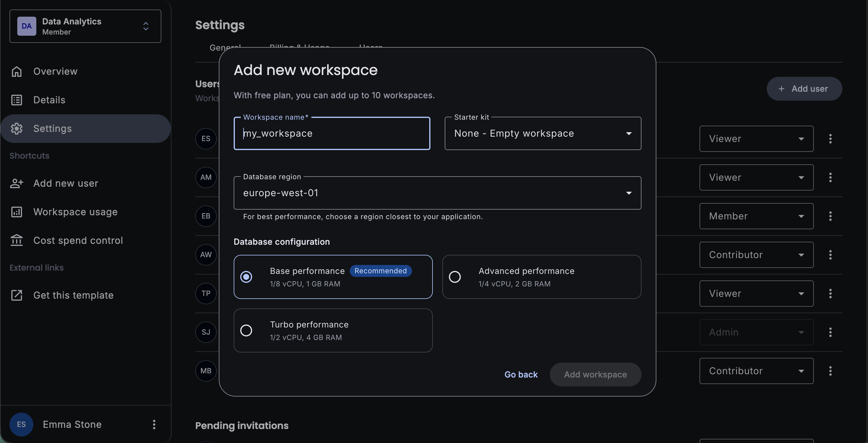Click the Workspace usage chart icon
868x443 pixels.
(16, 212)
